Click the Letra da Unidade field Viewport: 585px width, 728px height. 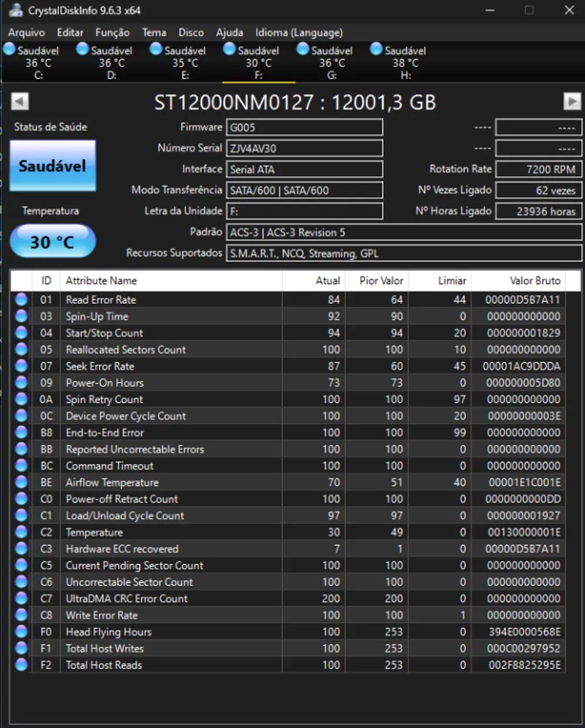tap(304, 211)
